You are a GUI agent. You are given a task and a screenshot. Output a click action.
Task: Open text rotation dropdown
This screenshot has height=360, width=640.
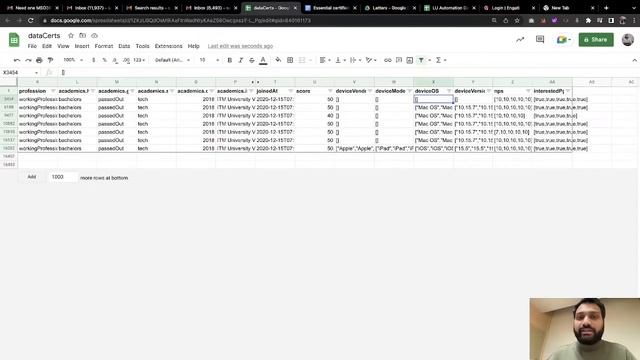[371, 60]
